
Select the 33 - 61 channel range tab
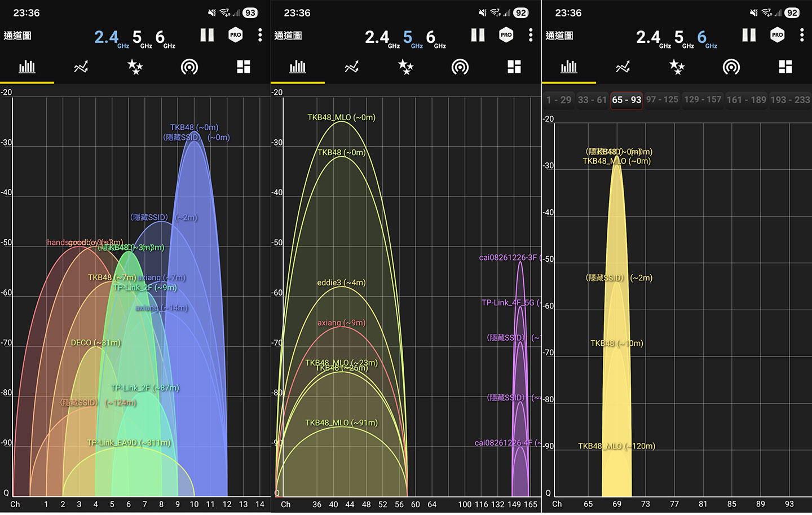click(x=592, y=100)
